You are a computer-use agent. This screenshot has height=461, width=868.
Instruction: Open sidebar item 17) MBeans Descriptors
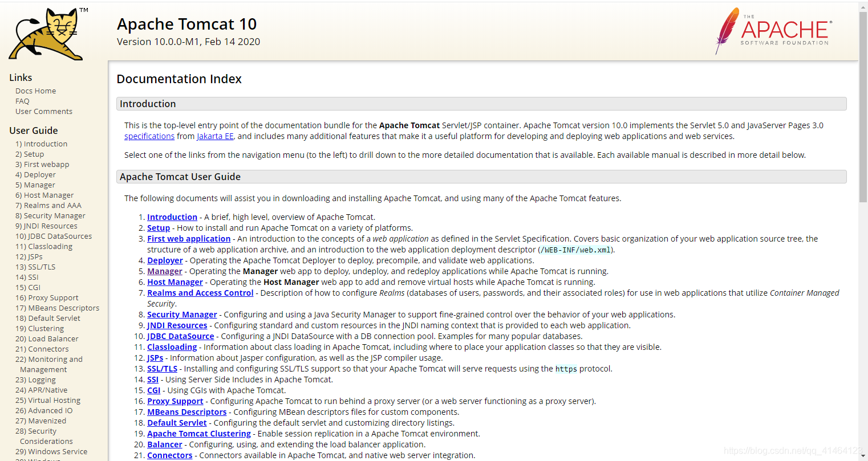57,308
